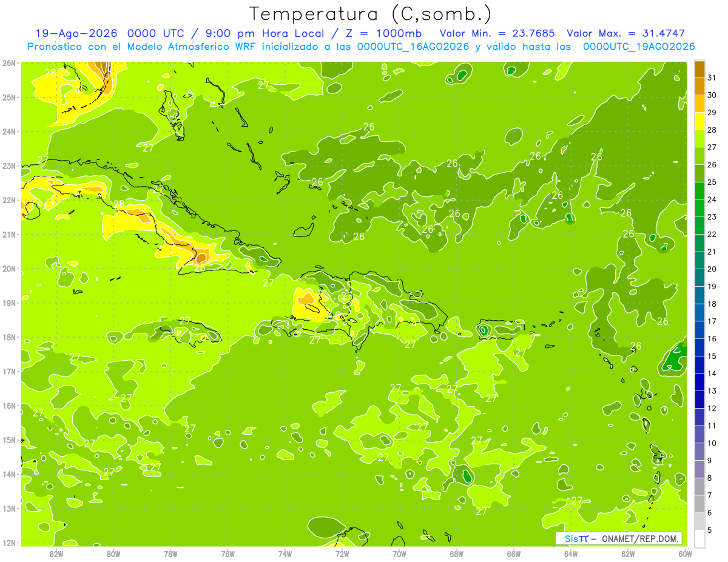The image size is (728, 562).
Task: Click the longitude axis label 62W
Action: (x=629, y=554)
